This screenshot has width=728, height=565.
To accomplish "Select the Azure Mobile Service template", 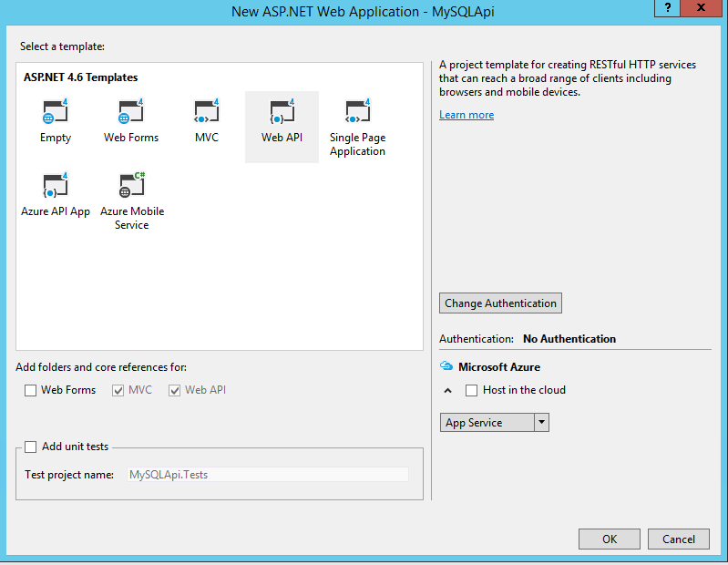I will [131, 186].
